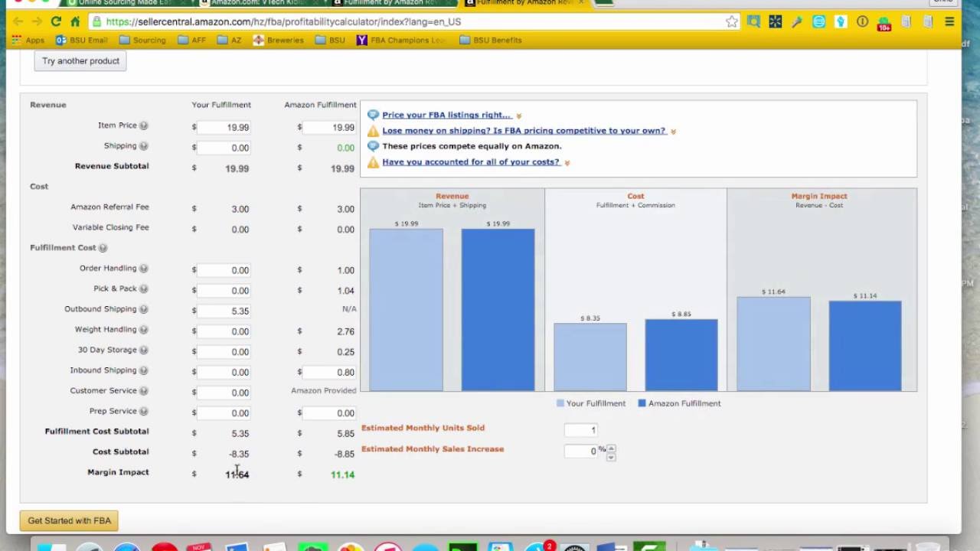Reload the page with the refresh icon
The width and height of the screenshot is (980, 551).
tap(56, 21)
